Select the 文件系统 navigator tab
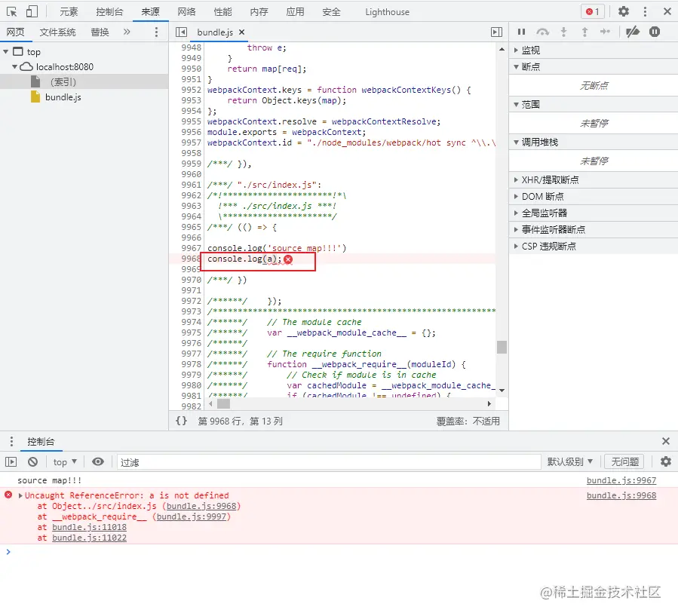 [x=57, y=32]
